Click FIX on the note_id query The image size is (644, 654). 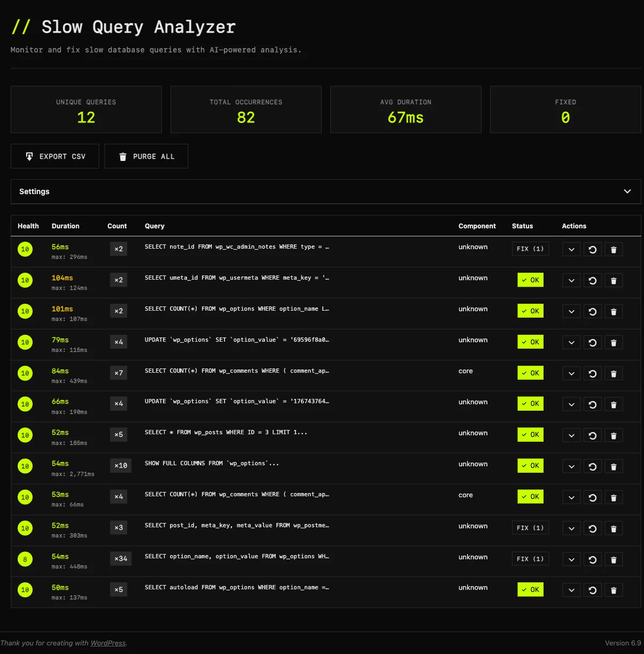530,249
